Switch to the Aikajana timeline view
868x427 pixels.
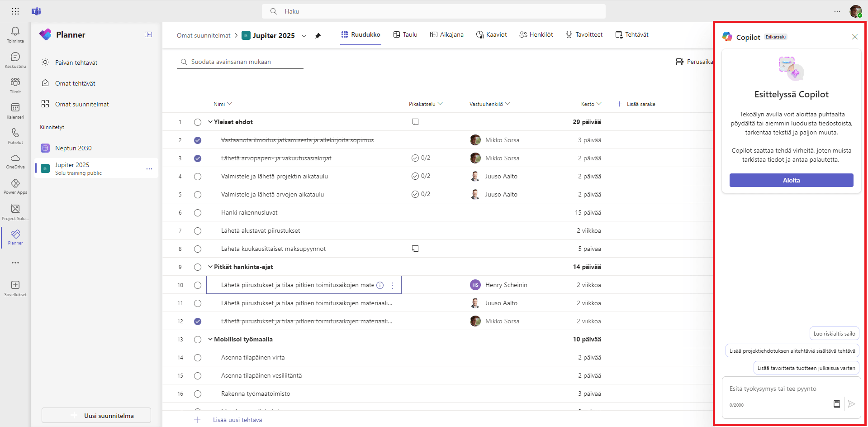coord(447,35)
